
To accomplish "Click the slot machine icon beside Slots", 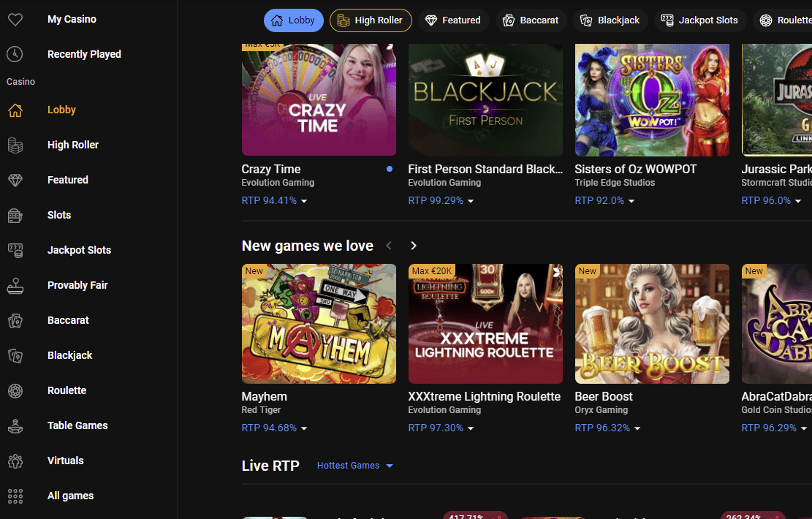I will (15, 215).
